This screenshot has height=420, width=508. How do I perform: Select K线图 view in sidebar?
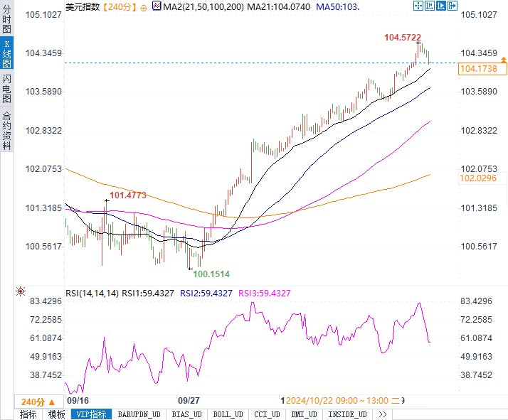point(7,54)
